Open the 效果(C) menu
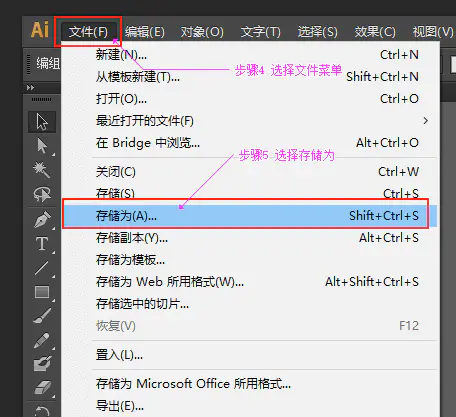 pyautogui.click(x=375, y=32)
